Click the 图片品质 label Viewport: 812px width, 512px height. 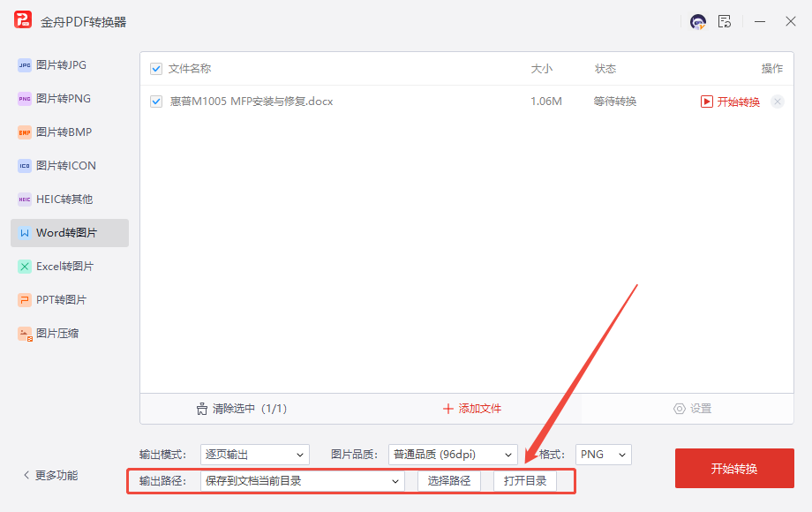point(354,455)
